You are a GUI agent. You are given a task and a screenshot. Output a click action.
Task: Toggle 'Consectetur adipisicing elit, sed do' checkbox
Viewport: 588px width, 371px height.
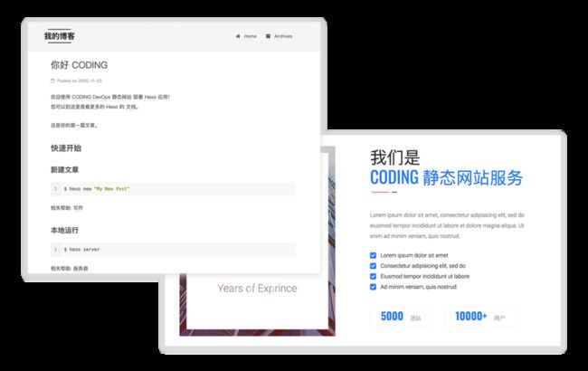373,266
